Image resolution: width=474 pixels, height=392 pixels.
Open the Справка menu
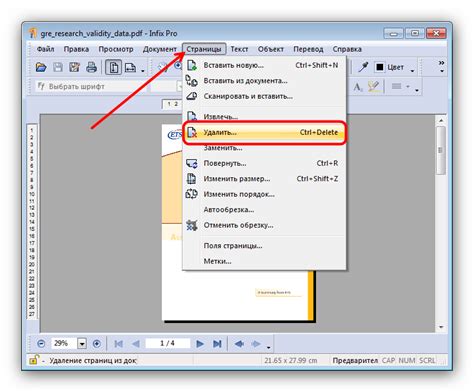[x=347, y=49]
